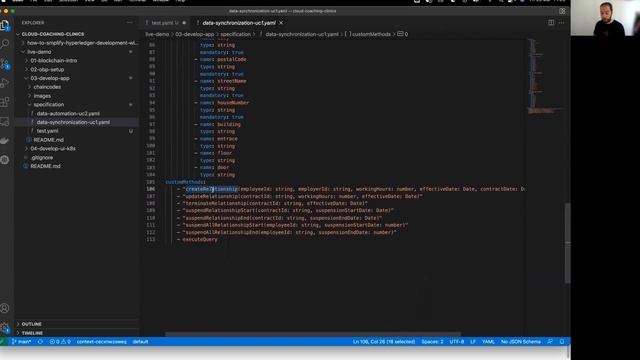This screenshot has width=640, height=360.
Task: Open README.md inside the 03-develop-app folder
Action: tap(49, 140)
